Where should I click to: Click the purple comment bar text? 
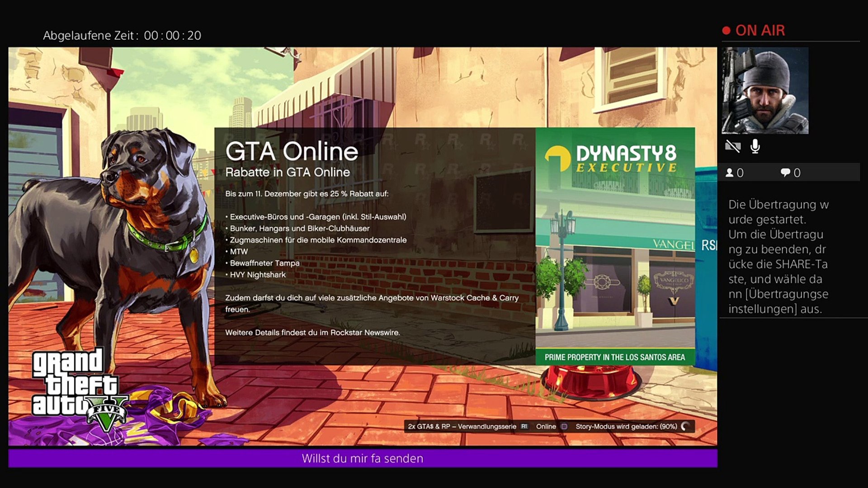click(x=362, y=458)
